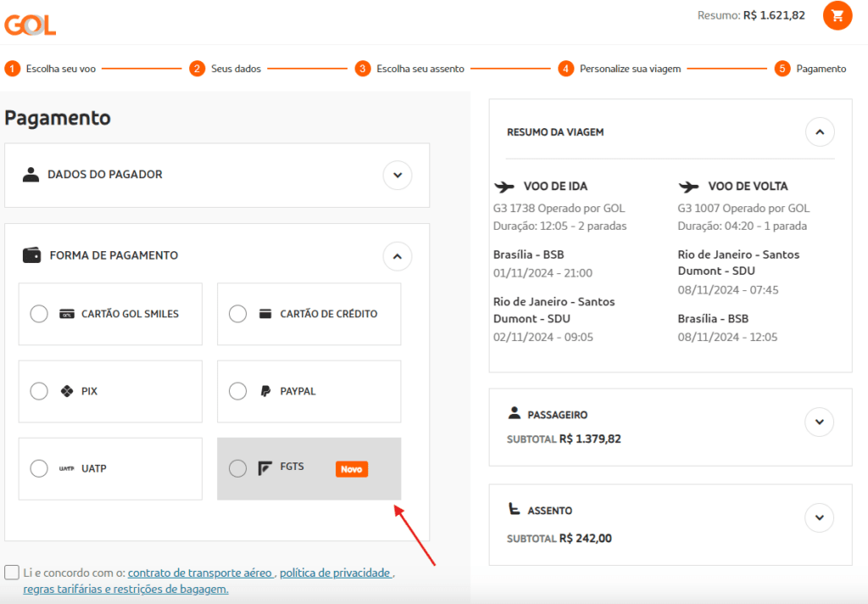Screen dimensions: 868x604
Task: Expand the Passageiro subtotal details
Action: pos(819,422)
